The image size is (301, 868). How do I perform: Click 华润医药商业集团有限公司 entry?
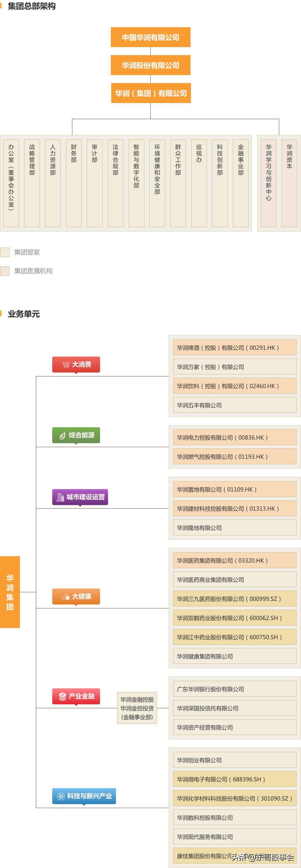[x=234, y=580]
